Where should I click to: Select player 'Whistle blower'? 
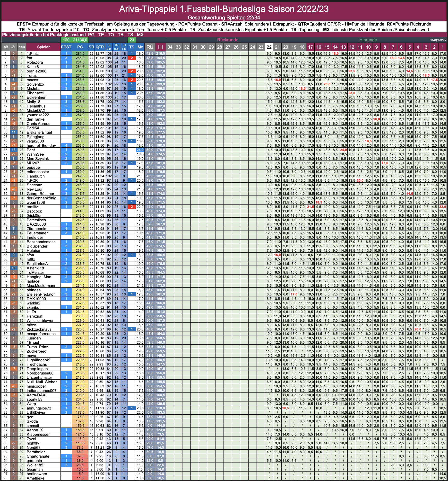click(40, 321)
